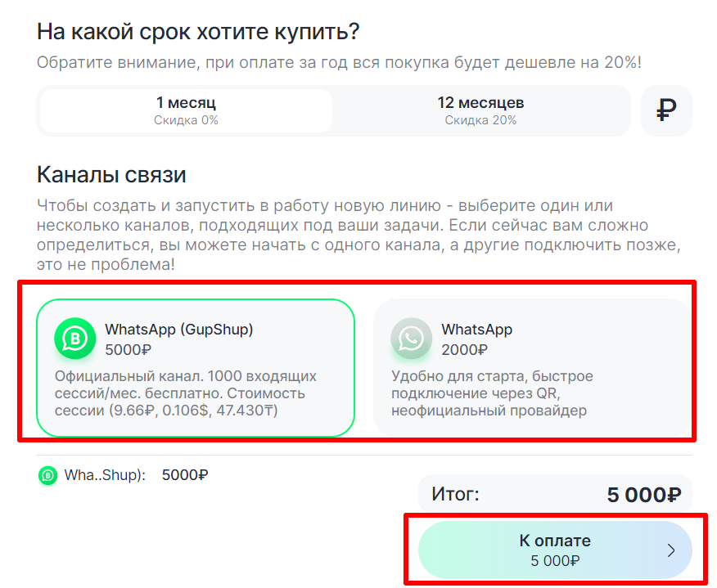
Task: Switch to the 12 месяцев period tab
Action: (x=480, y=110)
